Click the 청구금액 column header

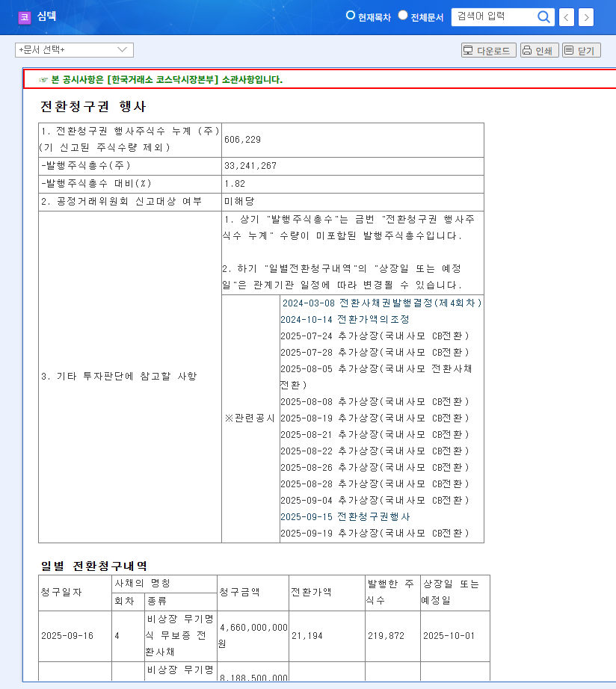pos(253,593)
